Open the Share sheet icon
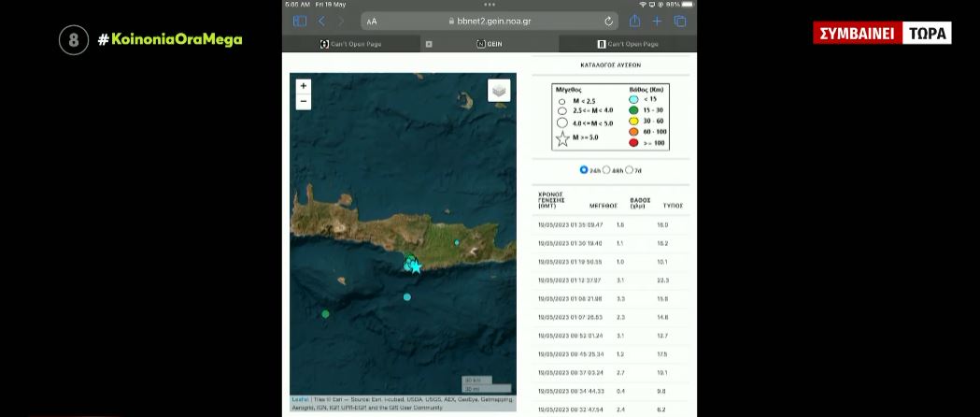 point(634,21)
